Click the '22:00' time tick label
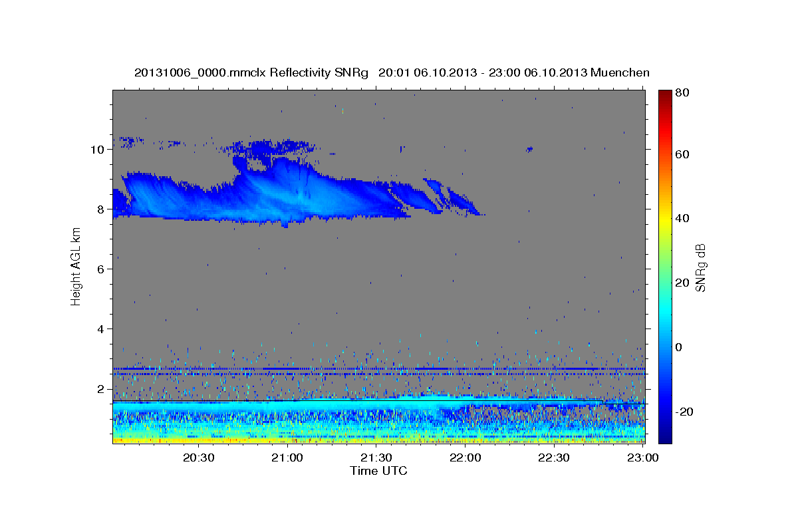 point(465,458)
